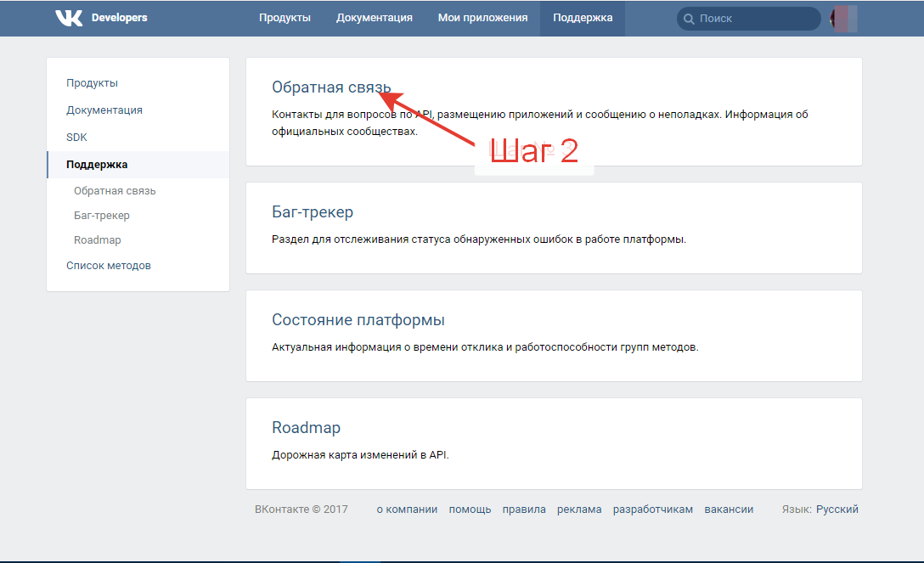Viewport: 924px width, 563px height.
Task: Click the ВКонтакте © 2017 footer text
Action: coord(301,510)
